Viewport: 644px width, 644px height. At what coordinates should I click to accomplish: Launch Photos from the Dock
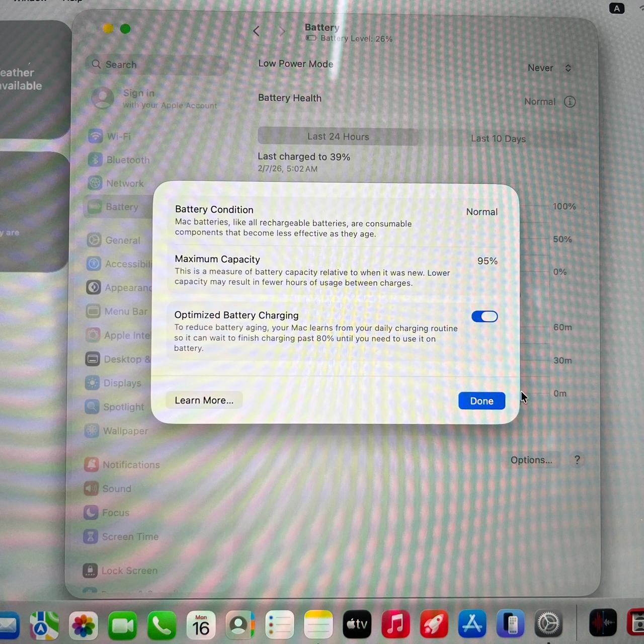[84, 625]
